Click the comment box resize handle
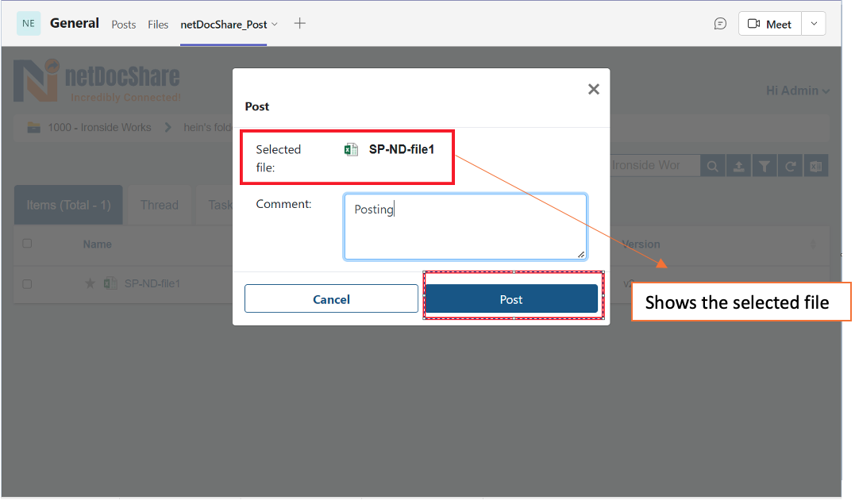The height and width of the screenshot is (504, 855). click(x=581, y=255)
